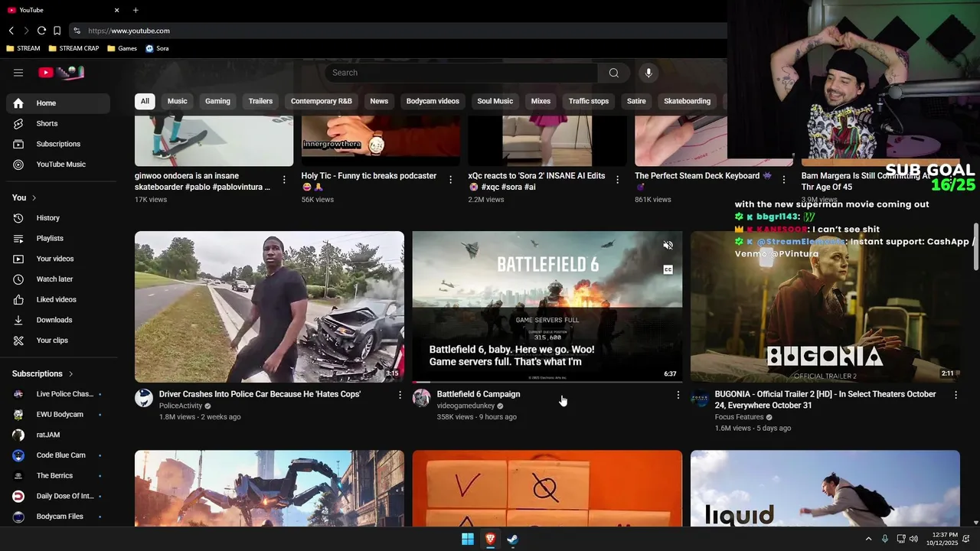This screenshot has width=980, height=551.
Task: Open the videogamedunkey channel name link
Action: (x=465, y=406)
